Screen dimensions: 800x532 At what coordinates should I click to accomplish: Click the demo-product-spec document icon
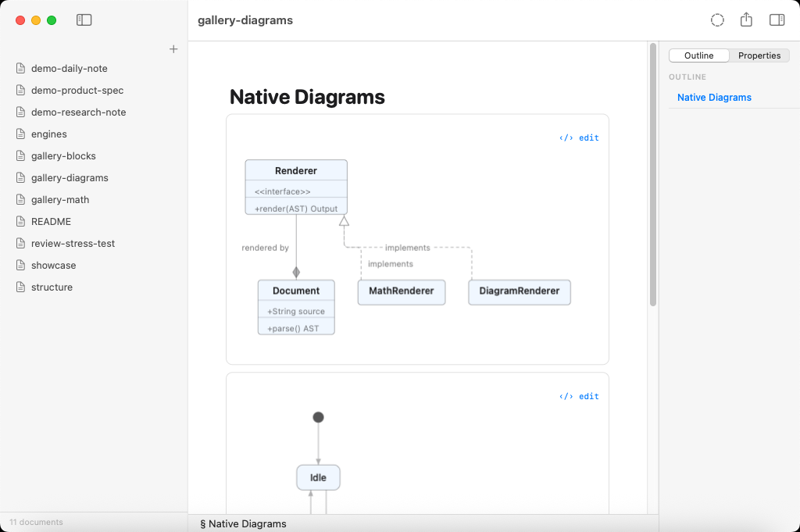(x=20, y=91)
